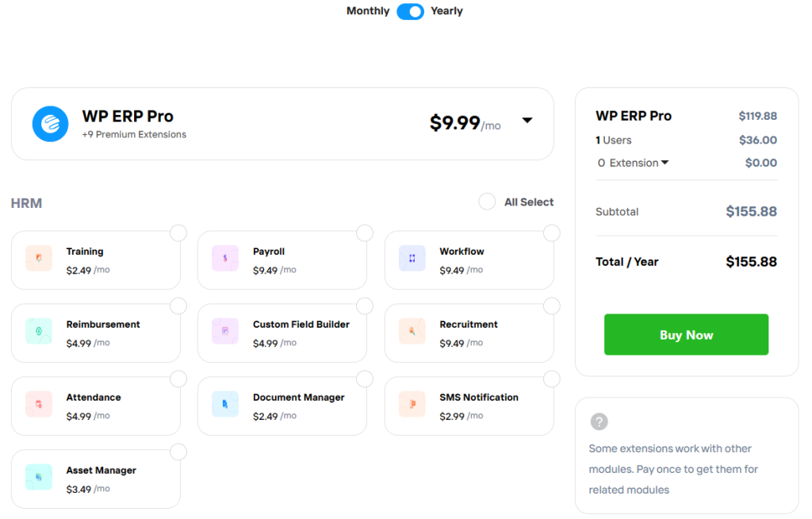This screenshot has width=812, height=519.
Task: Toggle the Monthly/Yearly billing switch
Action: point(410,11)
